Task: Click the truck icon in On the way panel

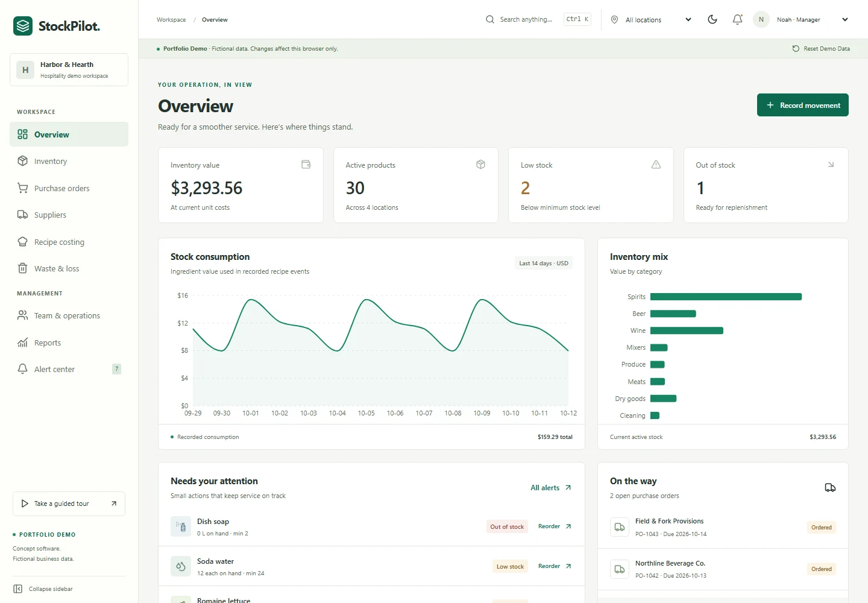Action: point(830,488)
